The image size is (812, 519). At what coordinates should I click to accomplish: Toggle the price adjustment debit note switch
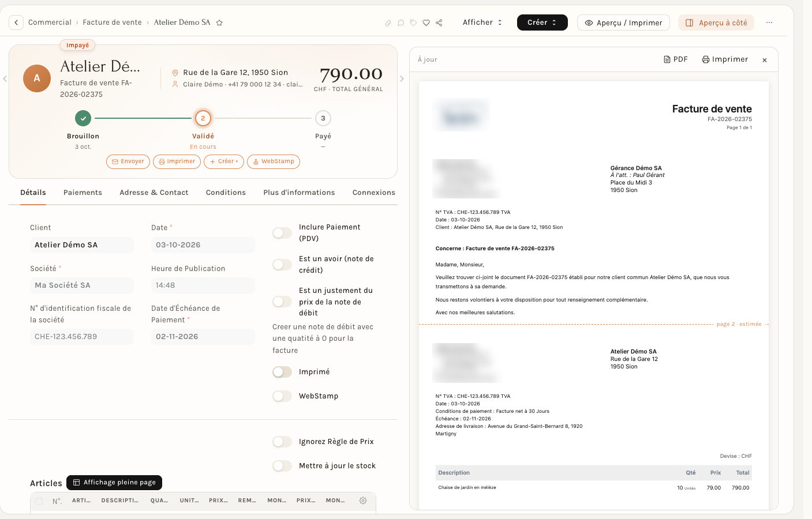pos(282,302)
